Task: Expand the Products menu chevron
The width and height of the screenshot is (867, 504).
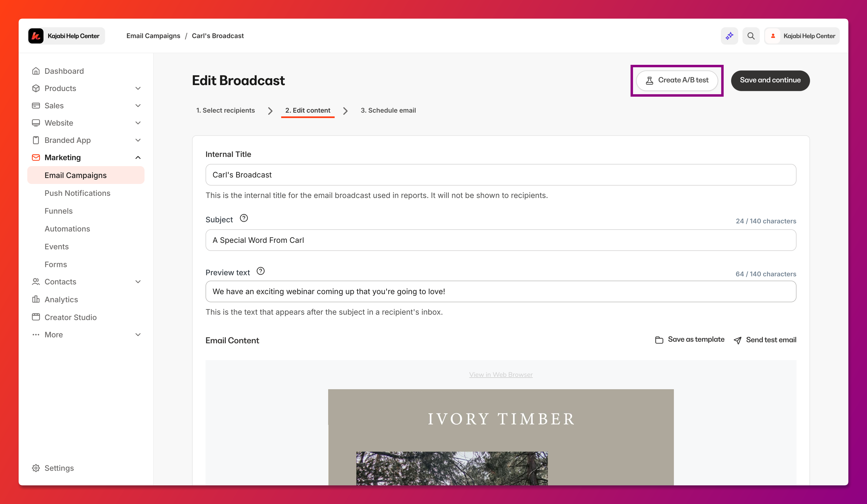Action: coord(138,88)
